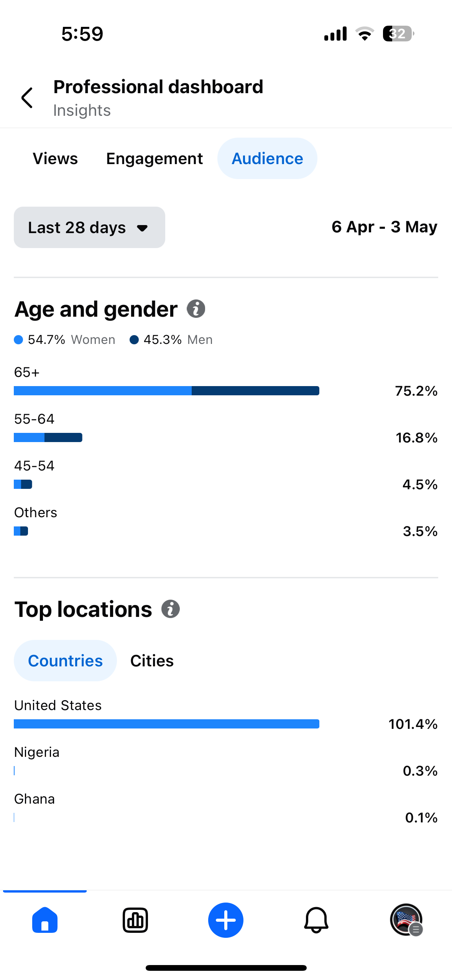Tap the 55-64 age bar
452x980 pixels.
point(48,437)
